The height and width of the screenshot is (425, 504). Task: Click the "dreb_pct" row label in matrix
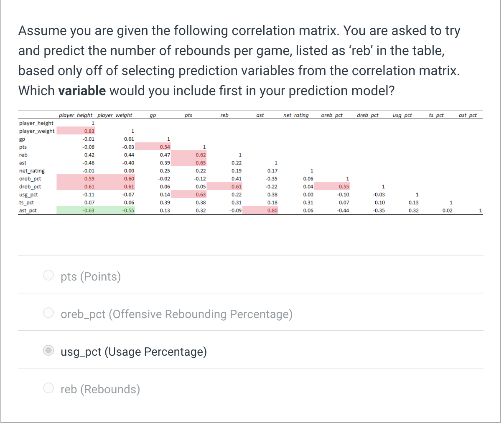[x=30, y=187]
